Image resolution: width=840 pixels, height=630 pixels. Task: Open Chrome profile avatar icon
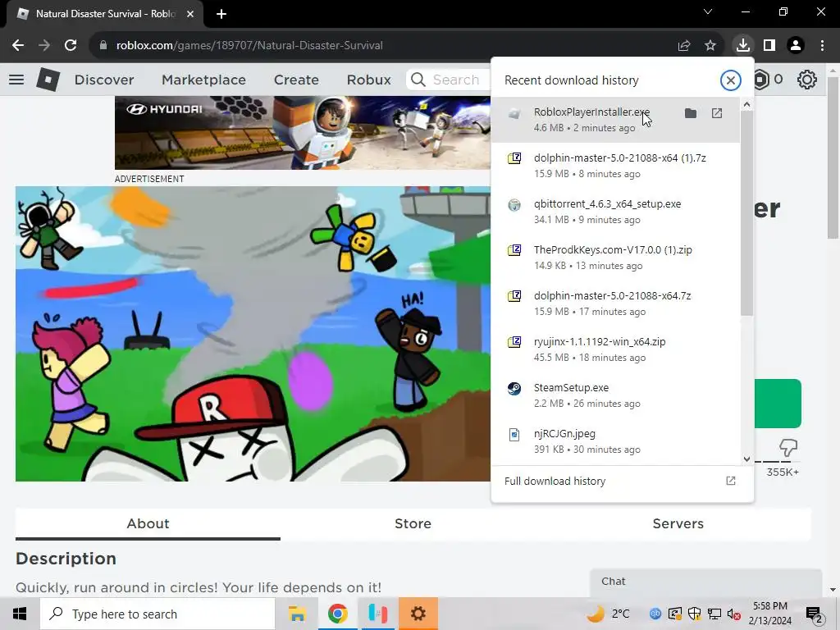pos(796,46)
